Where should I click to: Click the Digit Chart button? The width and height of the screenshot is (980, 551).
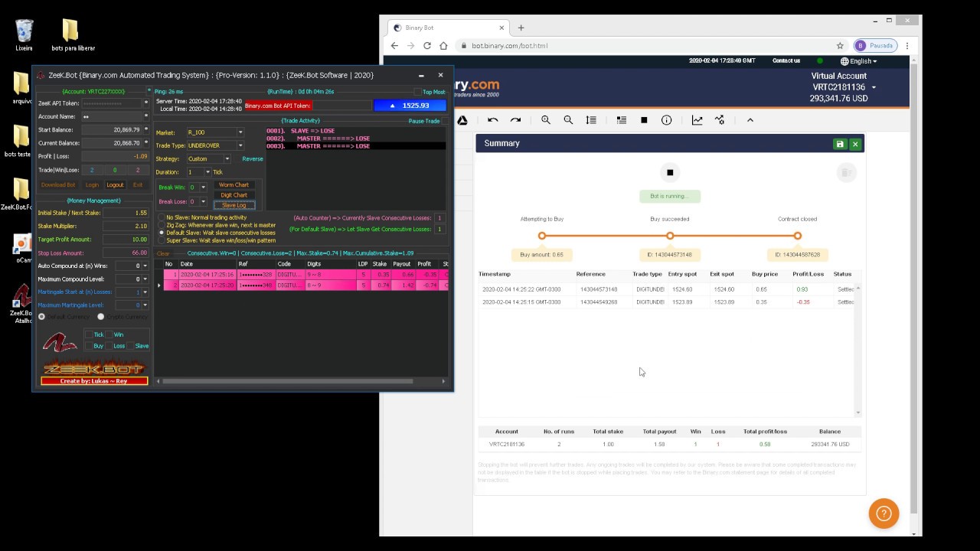click(x=234, y=195)
